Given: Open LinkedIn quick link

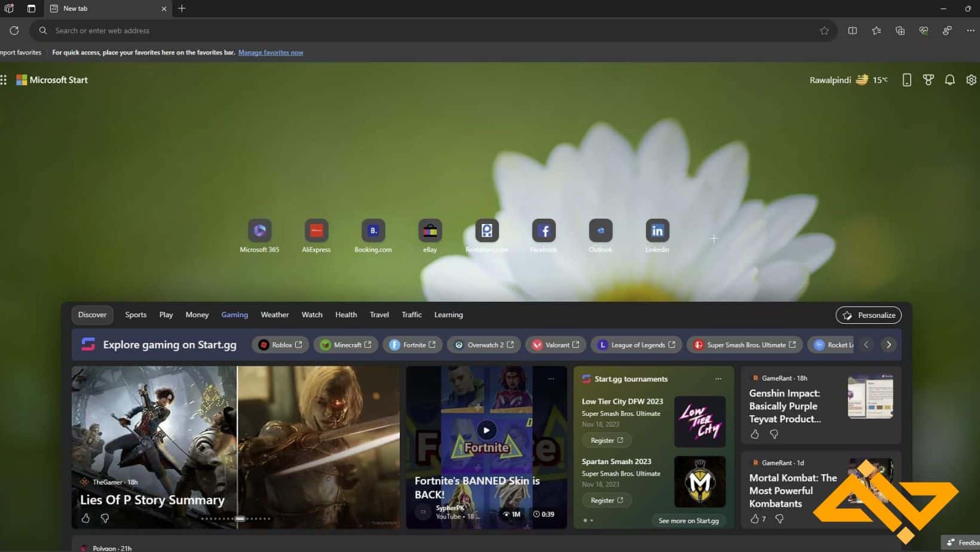Looking at the screenshot, I should pos(657,236).
